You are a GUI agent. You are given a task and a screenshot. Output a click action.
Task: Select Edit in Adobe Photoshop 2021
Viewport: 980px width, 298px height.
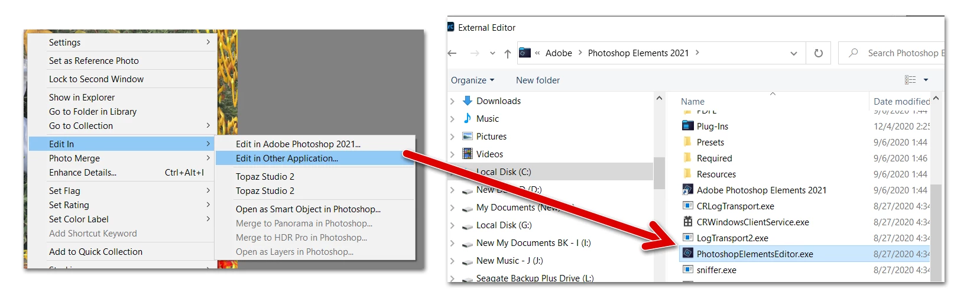click(316, 144)
